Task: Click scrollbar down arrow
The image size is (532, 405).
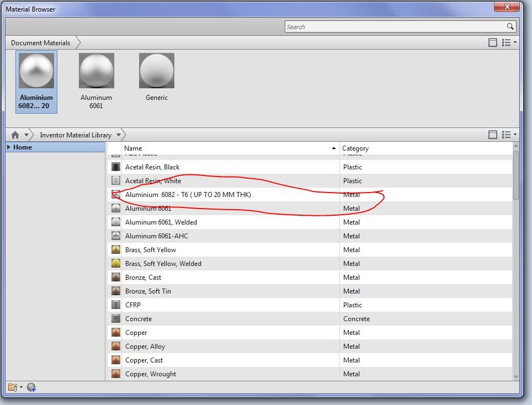Action: click(x=515, y=376)
